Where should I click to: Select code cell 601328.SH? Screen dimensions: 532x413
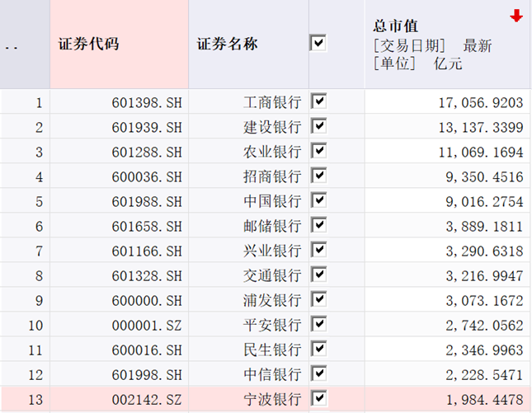(x=119, y=275)
